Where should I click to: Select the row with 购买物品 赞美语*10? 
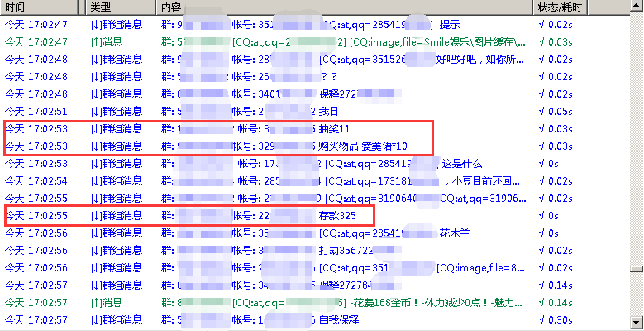pyautogui.click(x=363, y=146)
